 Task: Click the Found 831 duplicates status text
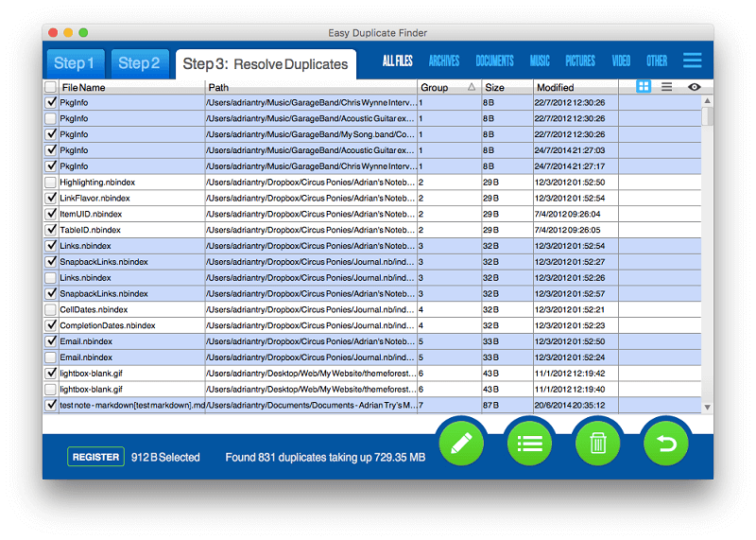(325, 458)
